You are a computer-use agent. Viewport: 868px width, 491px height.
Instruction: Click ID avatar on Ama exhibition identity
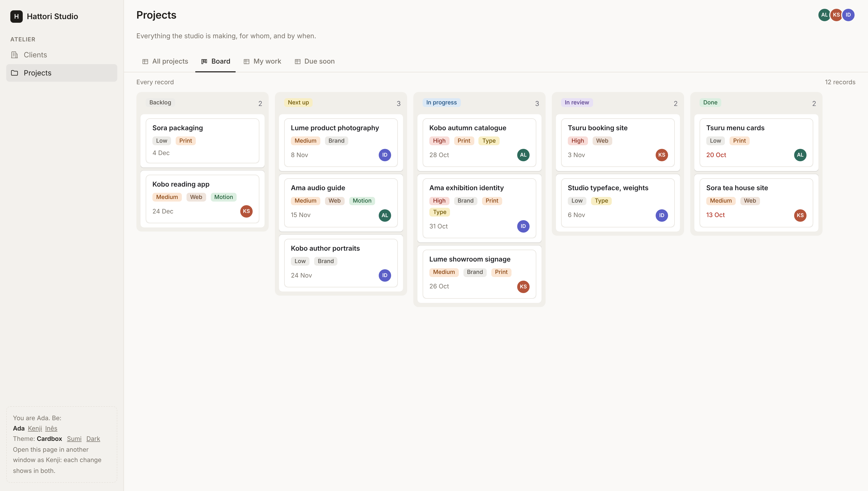523,226
